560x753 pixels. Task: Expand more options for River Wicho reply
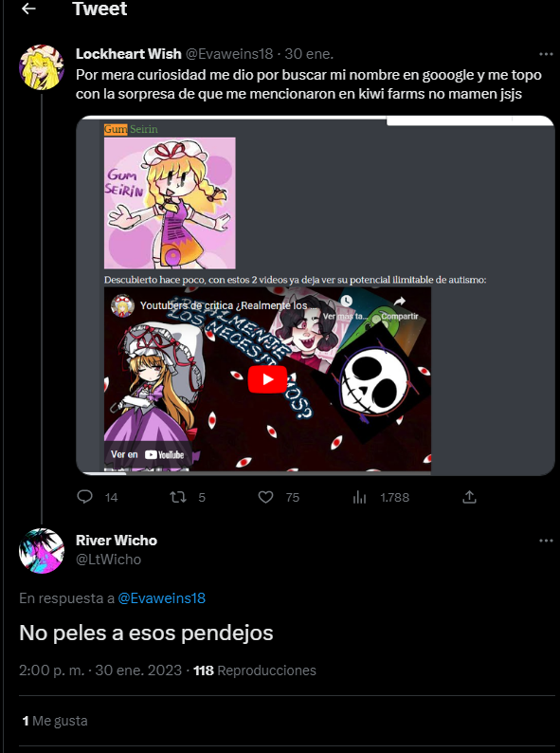(x=546, y=541)
